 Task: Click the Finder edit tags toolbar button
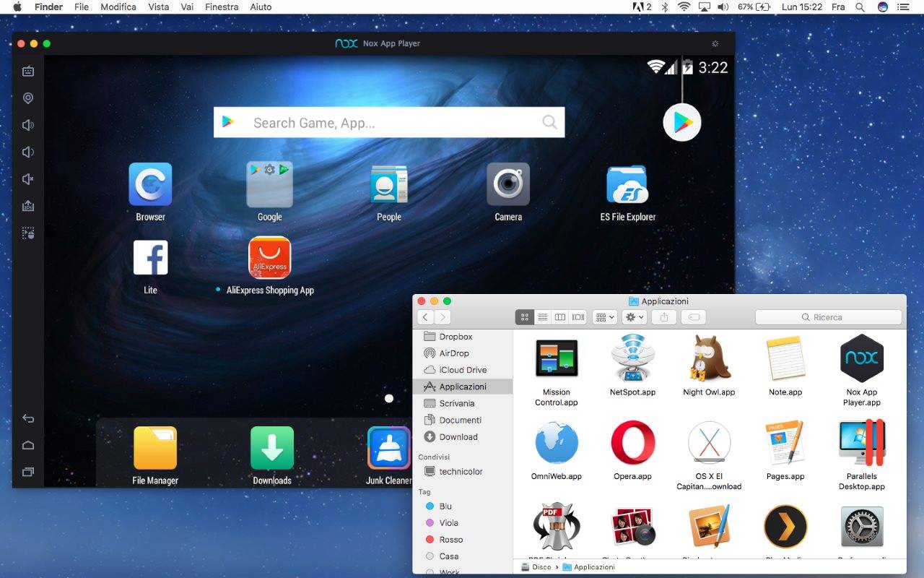[x=693, y=317]
